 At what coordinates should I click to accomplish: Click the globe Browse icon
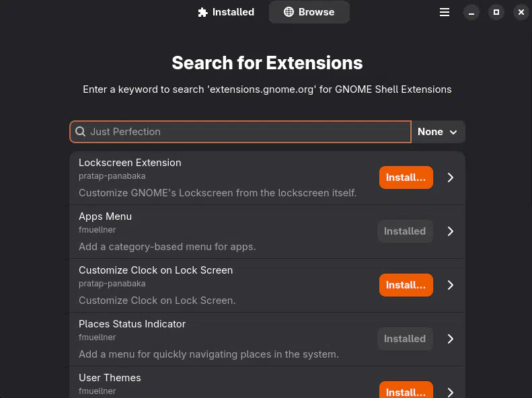point(289,12)
